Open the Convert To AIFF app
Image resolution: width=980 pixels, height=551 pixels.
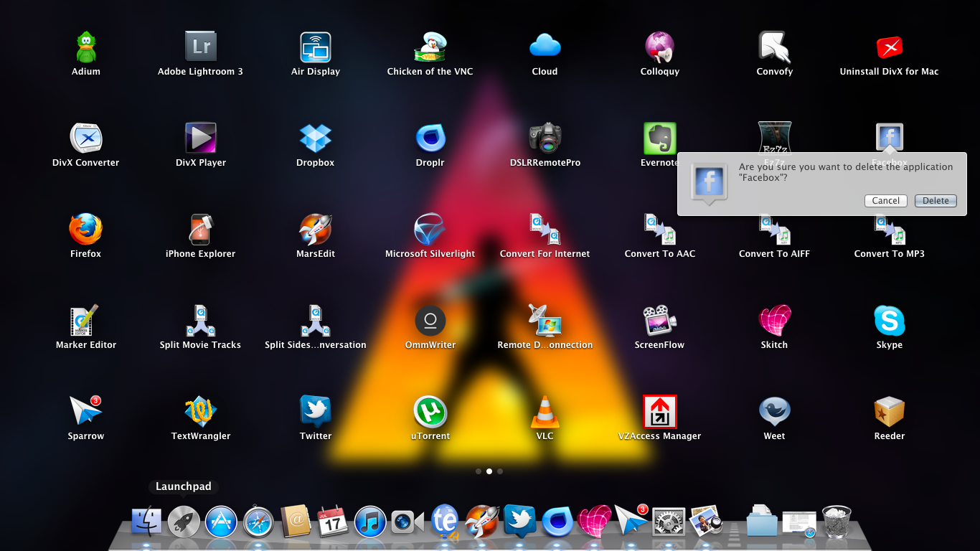click(x=775, y=231)
